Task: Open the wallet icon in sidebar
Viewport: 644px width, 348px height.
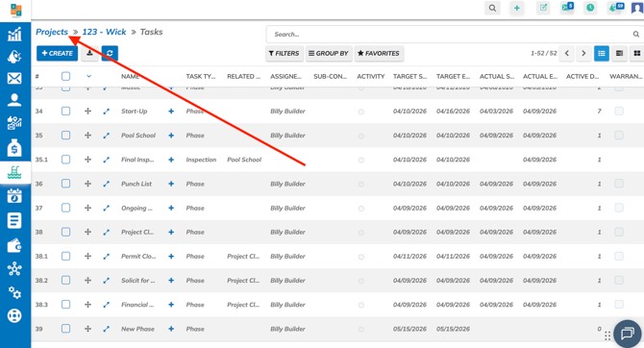Action: (14, 246)
